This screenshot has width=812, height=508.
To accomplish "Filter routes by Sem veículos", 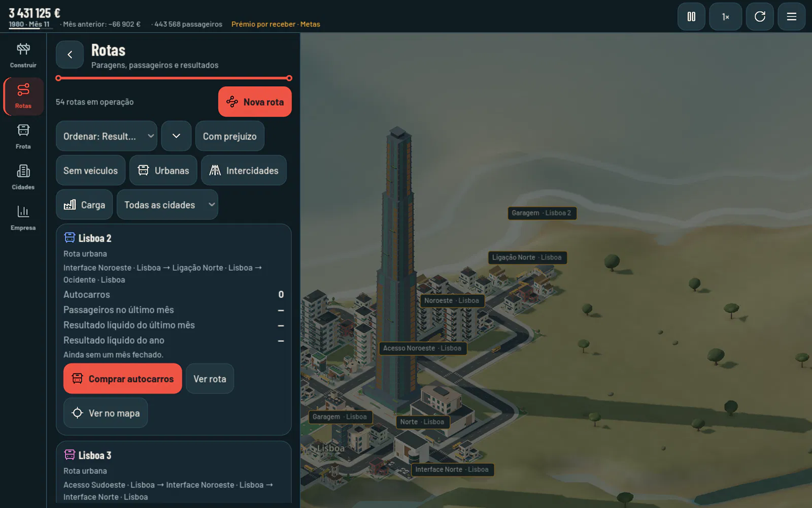I will tap(90, 171).
